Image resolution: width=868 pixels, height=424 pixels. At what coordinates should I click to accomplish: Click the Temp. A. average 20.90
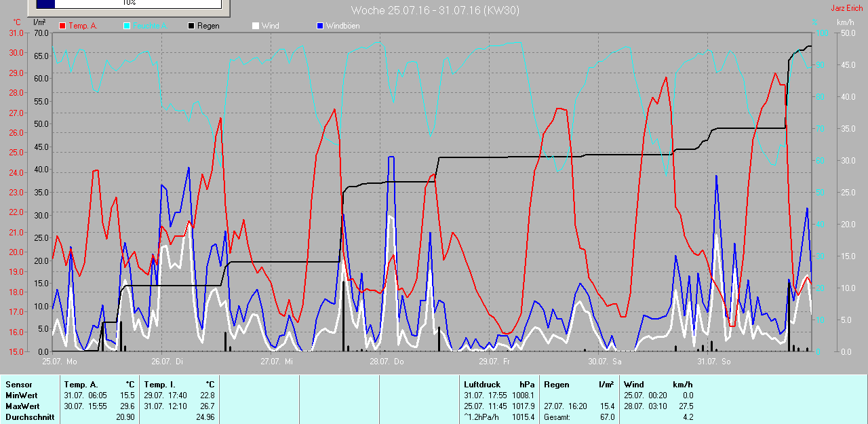pos(125,417)
